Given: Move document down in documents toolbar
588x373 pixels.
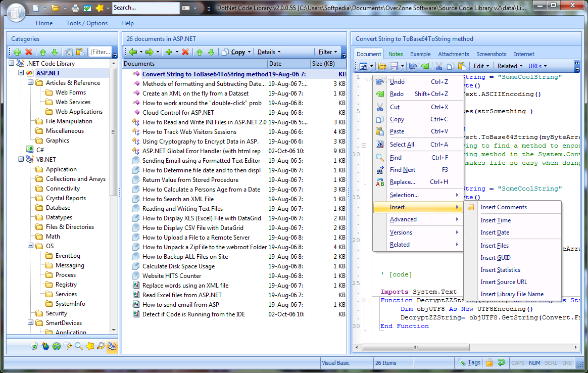Looking at the screenshot, I should 211,52.
